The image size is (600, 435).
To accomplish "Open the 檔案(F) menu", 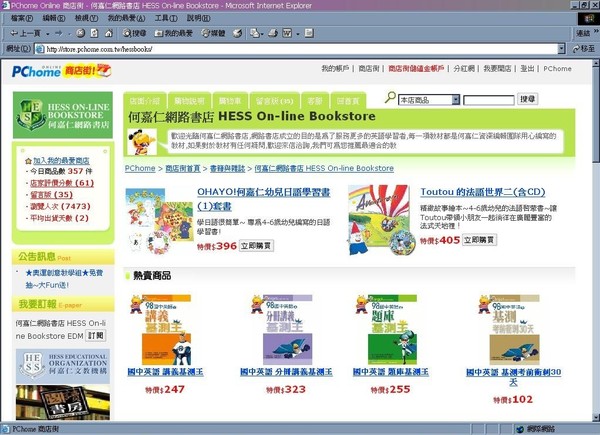I will [x=22, y=18].
